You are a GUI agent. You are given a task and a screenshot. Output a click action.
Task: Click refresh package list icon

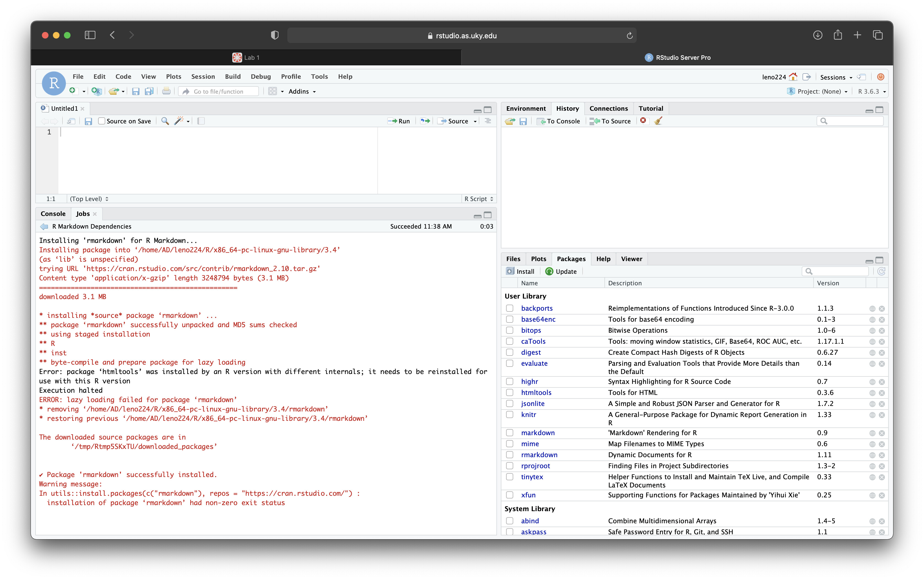pos(881,271)
